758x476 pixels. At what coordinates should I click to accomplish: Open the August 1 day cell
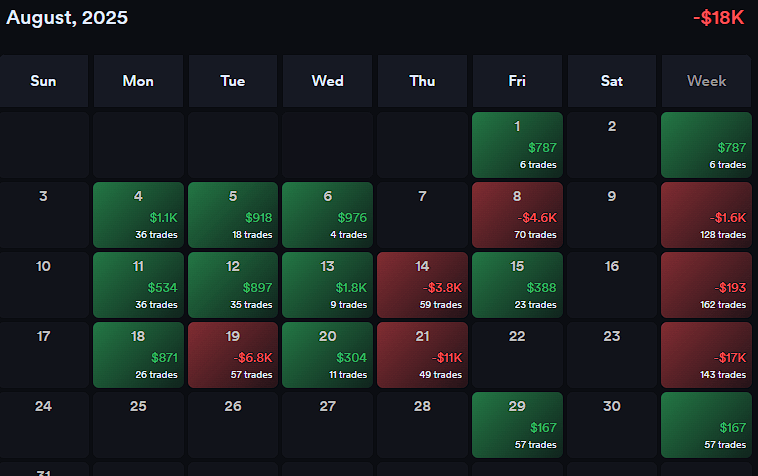pyautogui.click(x=517, y=144)
